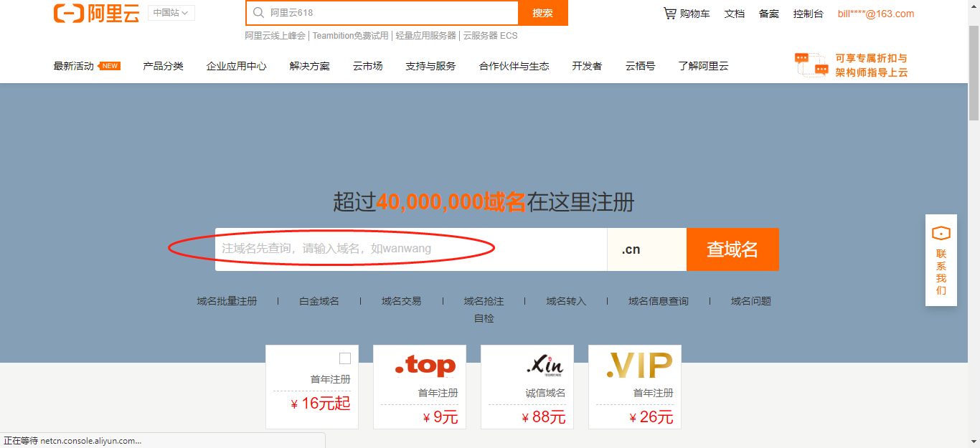Open 产品分类 menu
Screen dimensions: 980x448
[163, 66]
